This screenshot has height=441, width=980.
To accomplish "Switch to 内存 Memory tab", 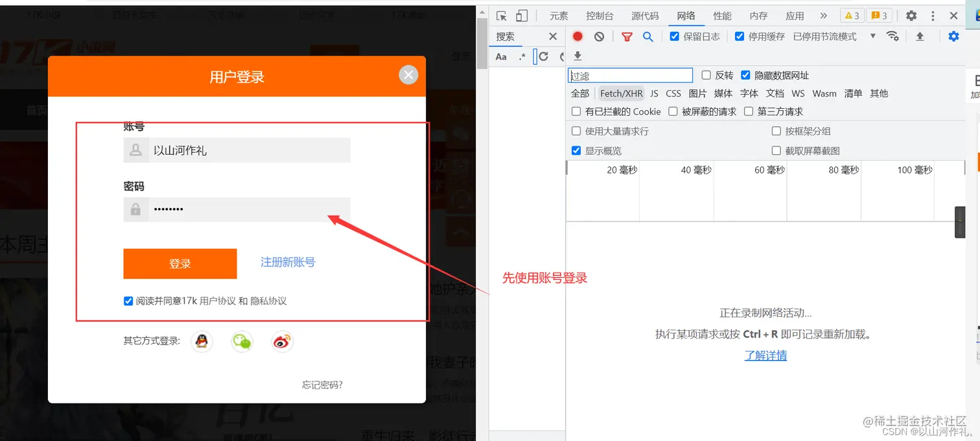I will click(758, 16).
